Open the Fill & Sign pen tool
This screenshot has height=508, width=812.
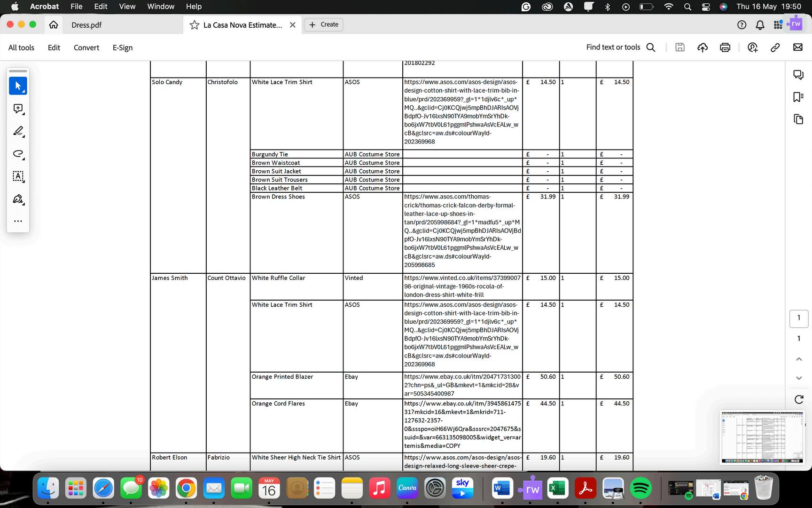coord(18,199)
